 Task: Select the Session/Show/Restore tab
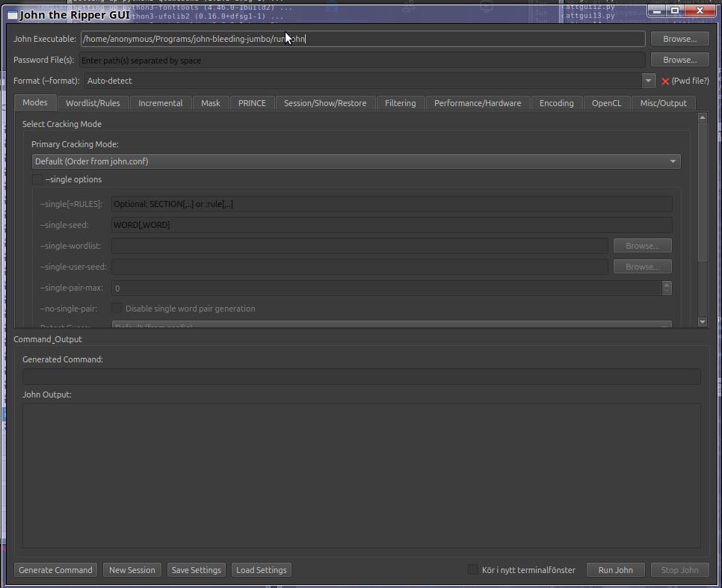[325, 103]
